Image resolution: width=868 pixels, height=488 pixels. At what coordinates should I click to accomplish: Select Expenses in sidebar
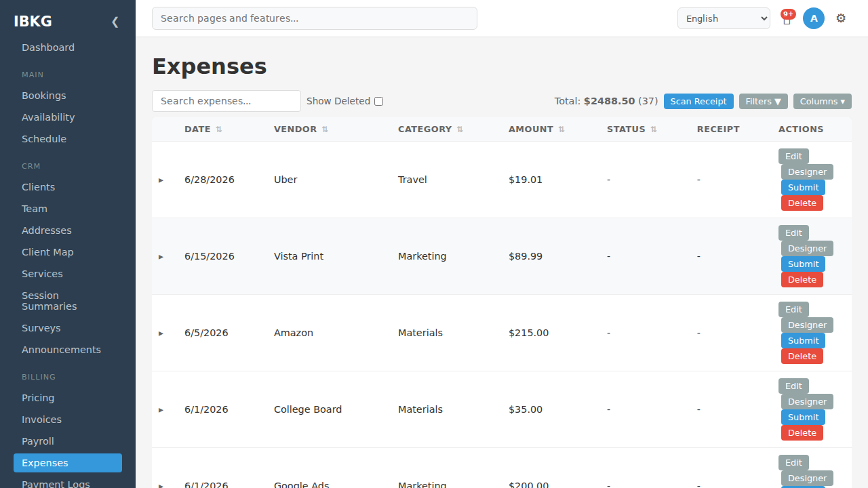click(68, 463)
